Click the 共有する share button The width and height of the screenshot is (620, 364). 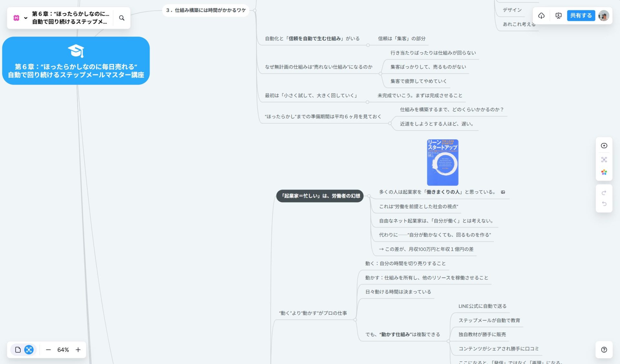coord(581,15)
